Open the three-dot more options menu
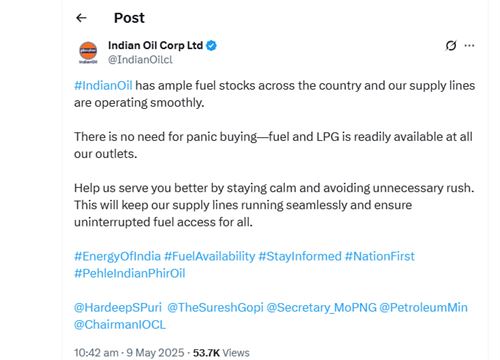500x360 pixels. [x=469, y=45]
